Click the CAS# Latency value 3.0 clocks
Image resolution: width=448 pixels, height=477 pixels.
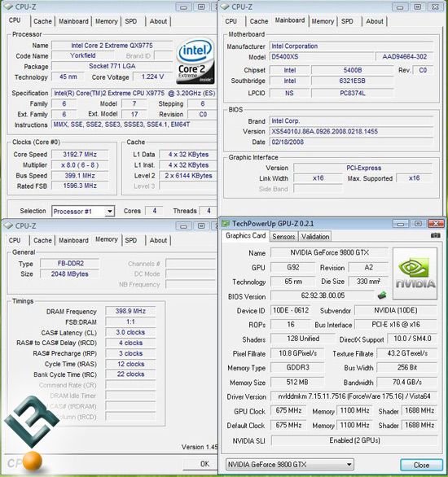pyautogui.click(x=130, y=332)
